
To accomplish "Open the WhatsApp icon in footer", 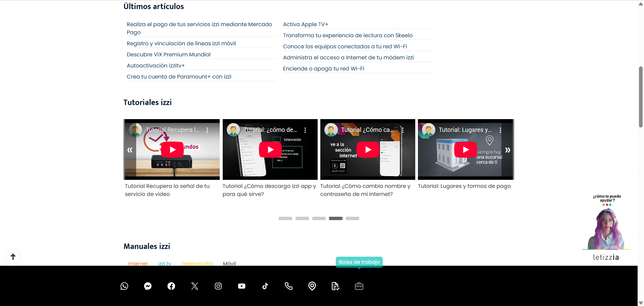I will point(124,286).
